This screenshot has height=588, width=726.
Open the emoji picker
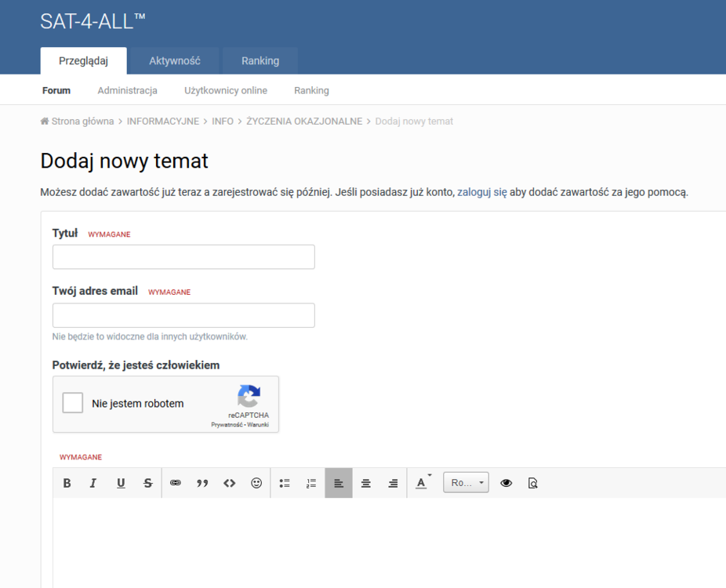click(x=256, y=483)
